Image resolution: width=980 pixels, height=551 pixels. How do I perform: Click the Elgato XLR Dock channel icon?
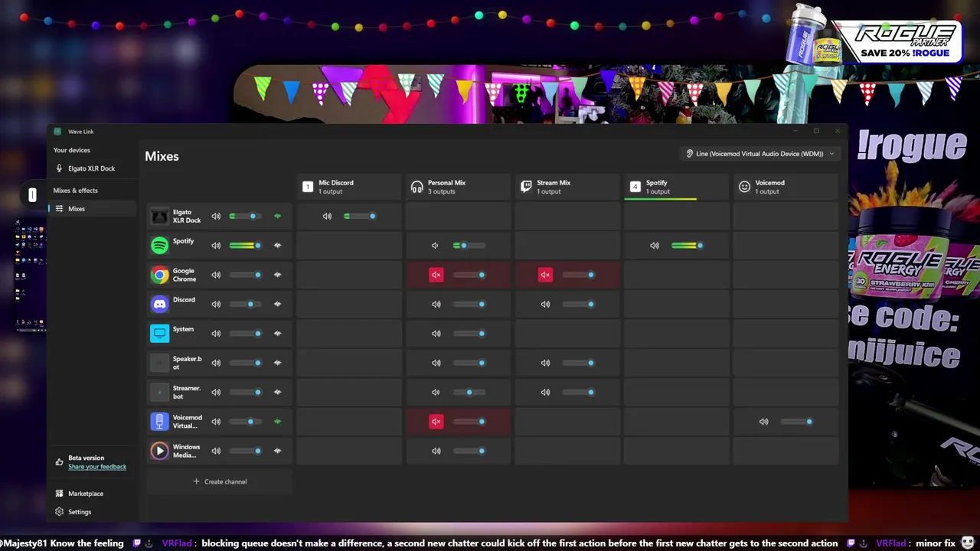pos(159,216)
